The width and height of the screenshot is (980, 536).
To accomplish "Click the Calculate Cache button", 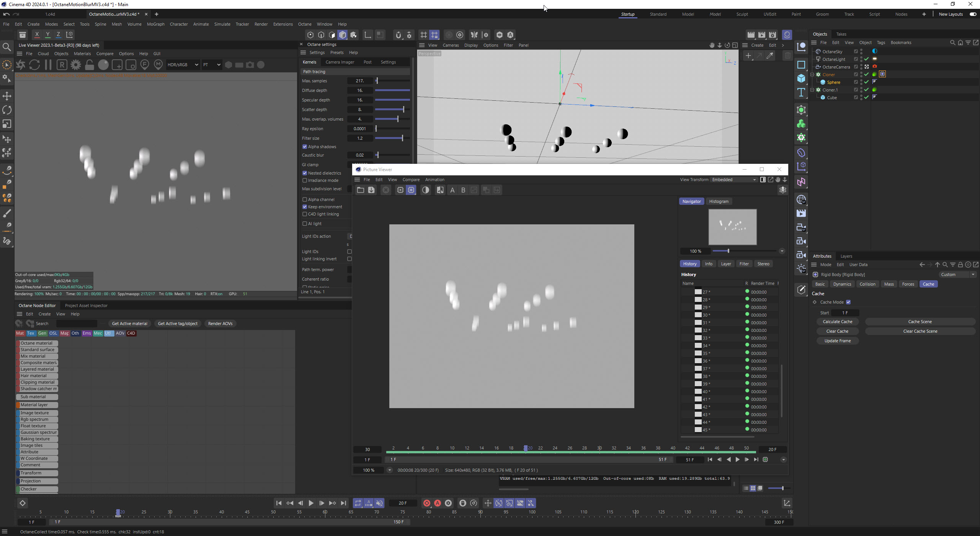I will (x=837, y=322).
